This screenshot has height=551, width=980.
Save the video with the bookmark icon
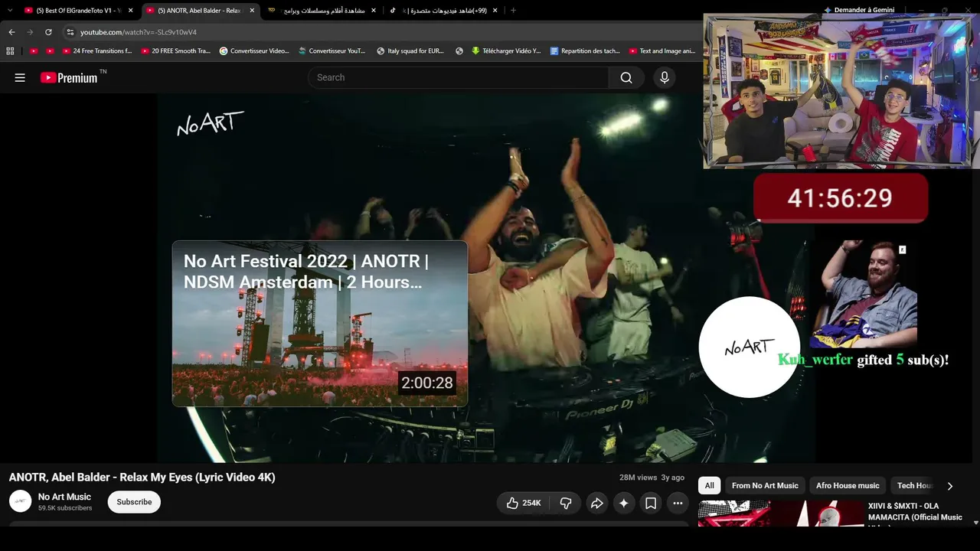point(651,503)
